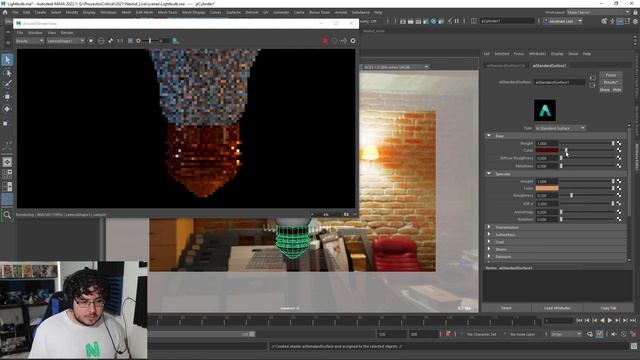
Task: Toggle map button for Specular Color
Action: pos(619,188)
